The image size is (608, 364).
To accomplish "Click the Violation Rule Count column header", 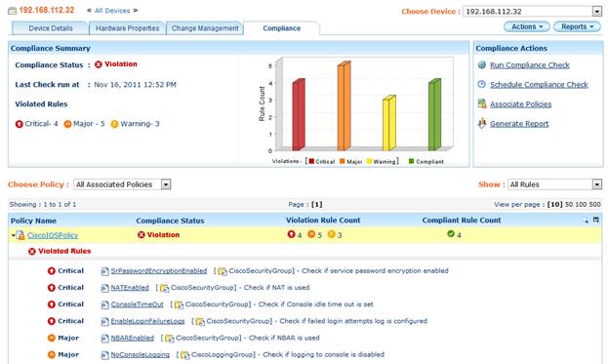I will pos(323,221).
